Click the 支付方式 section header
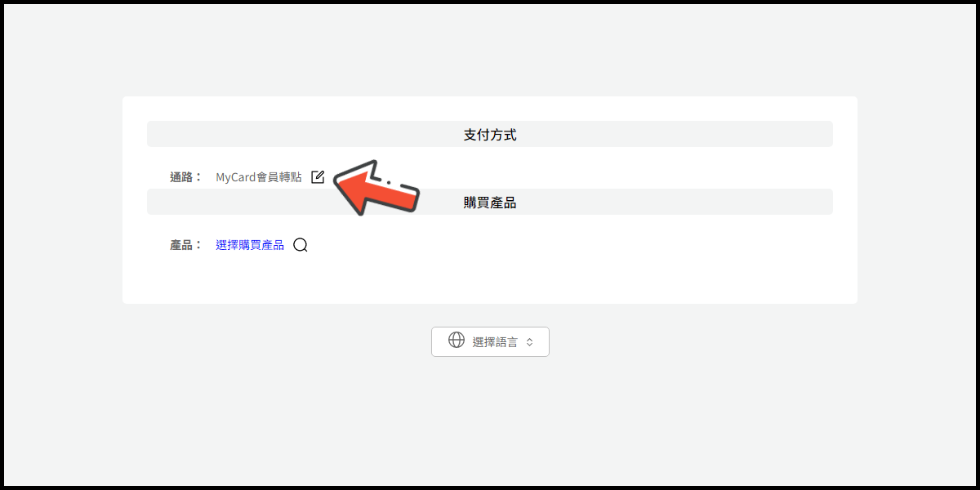Viewport: 980px width, 490px height. pos(490,135)
